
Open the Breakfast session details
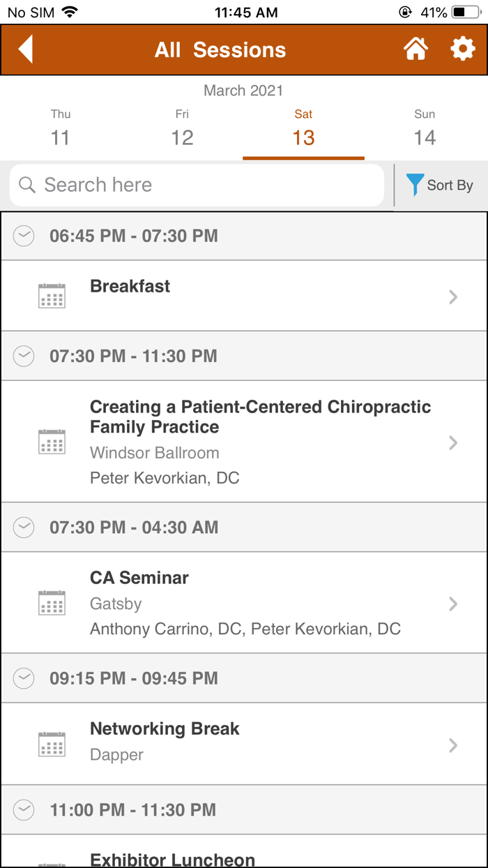[x=244, y=294]
